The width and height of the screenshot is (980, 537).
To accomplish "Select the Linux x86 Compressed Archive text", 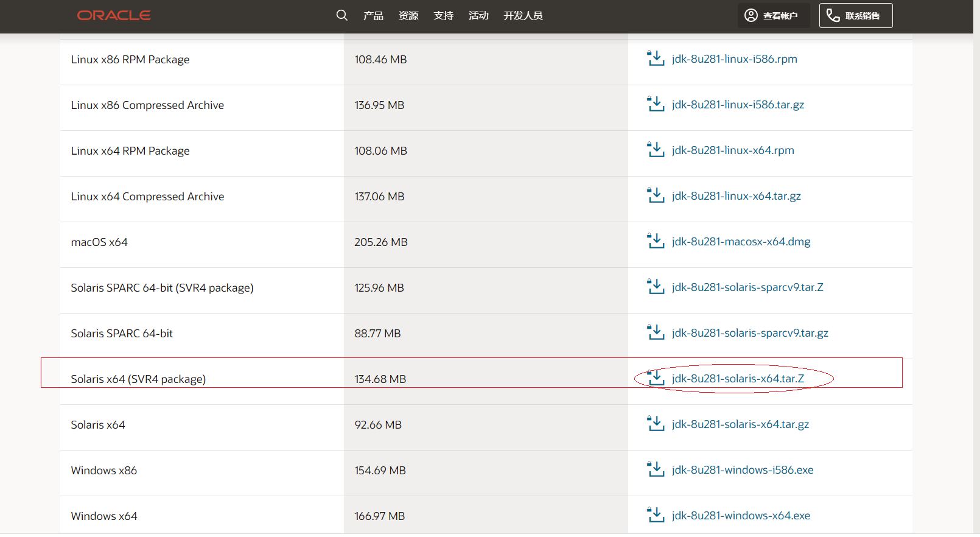I will (147, 105).
